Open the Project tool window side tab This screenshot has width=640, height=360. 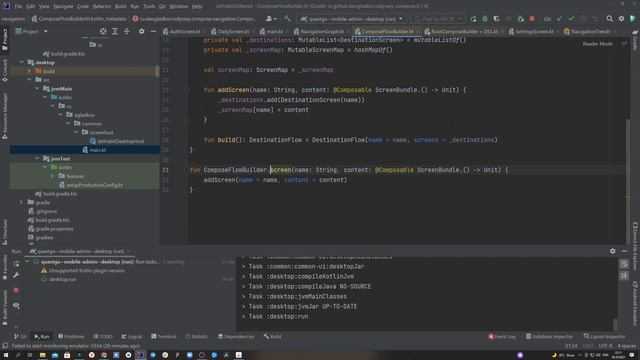pos(4,40)
